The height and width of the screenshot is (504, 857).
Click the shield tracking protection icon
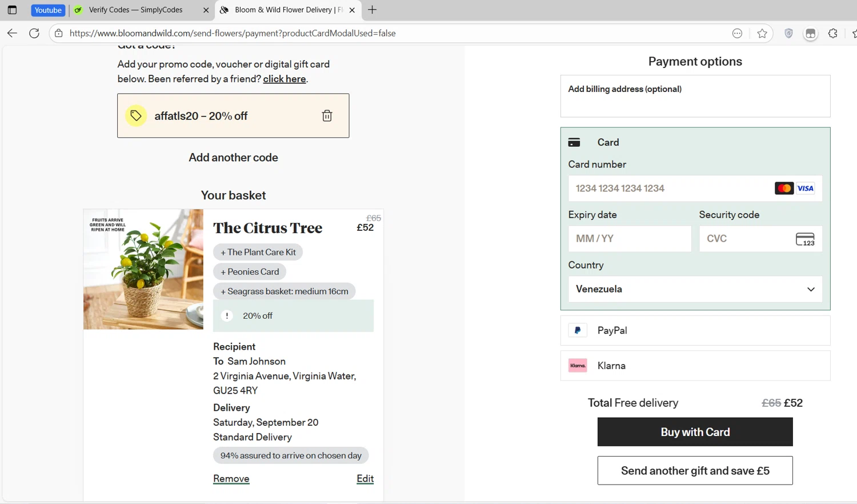[x=788, y=34]
